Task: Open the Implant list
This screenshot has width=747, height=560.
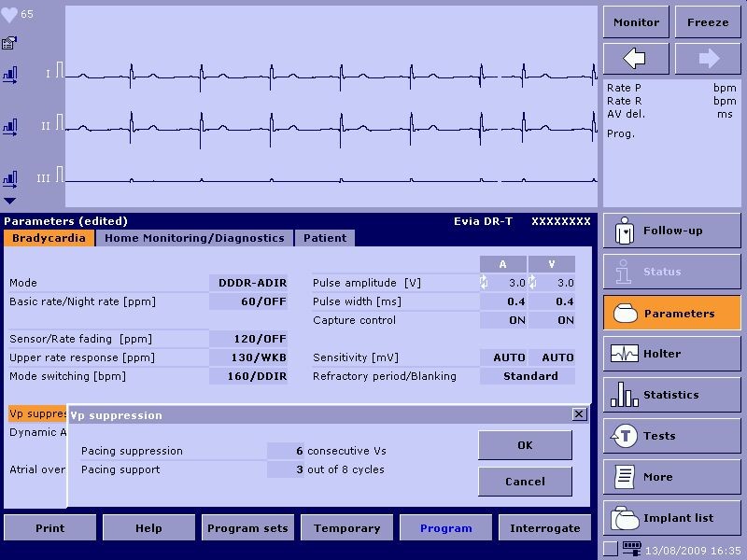Action: tap(671, 518)
